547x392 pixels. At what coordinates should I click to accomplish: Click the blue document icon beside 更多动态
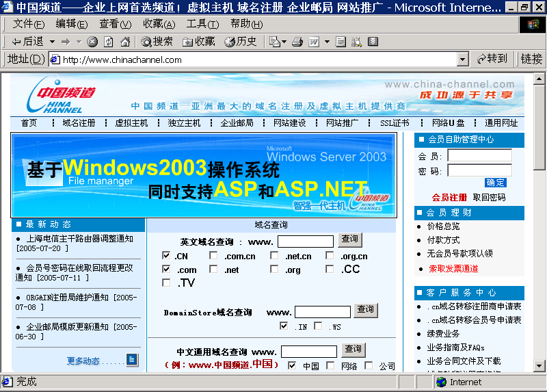(132, 360)
